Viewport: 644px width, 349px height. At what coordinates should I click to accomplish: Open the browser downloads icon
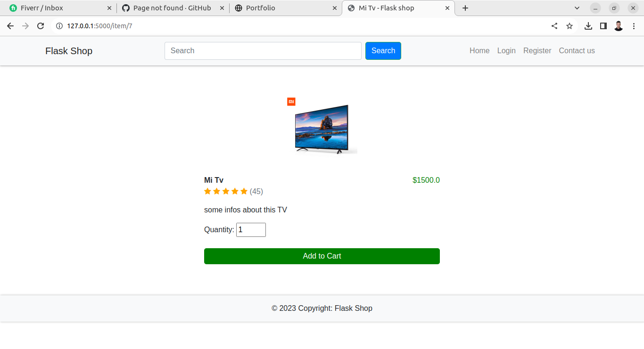pyautogui.click(x=588, y=26)
